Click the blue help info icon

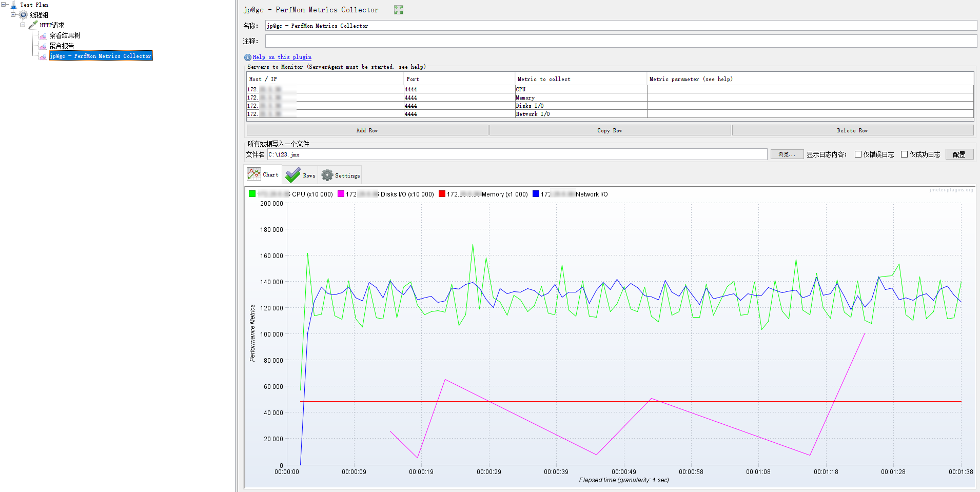pyautogui.click(x=248, y=57)
